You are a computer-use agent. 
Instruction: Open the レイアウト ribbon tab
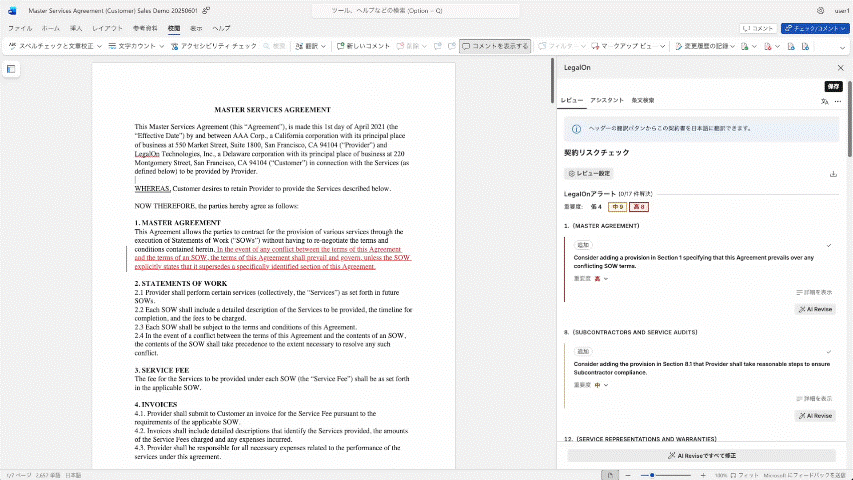pos(107,28)
